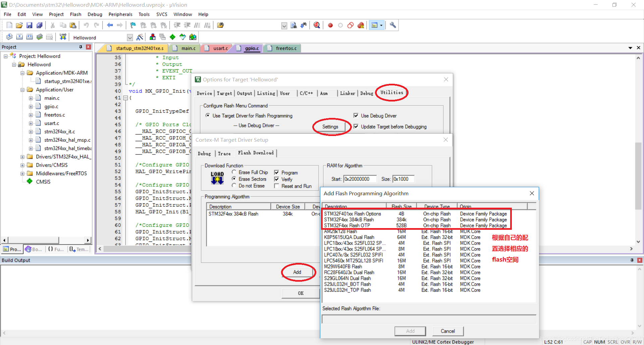644x345 pixels.
Task: Start/Stop Debug Session icon
Action: click(x=317, y=25)
